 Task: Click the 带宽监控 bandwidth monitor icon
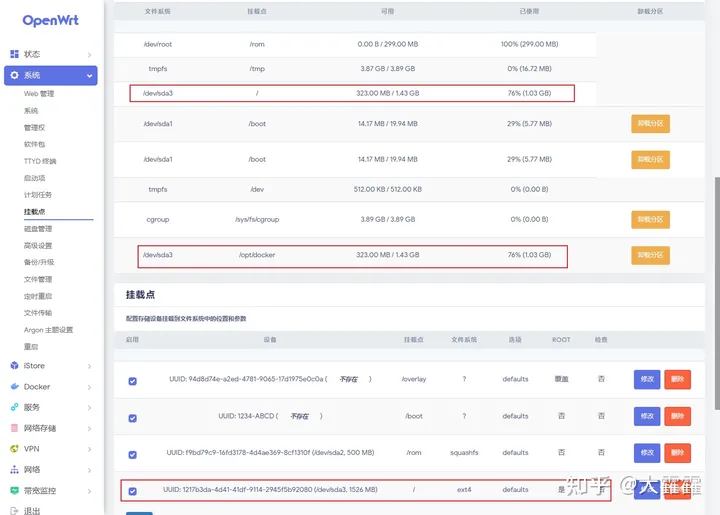[x=14, y=491]
